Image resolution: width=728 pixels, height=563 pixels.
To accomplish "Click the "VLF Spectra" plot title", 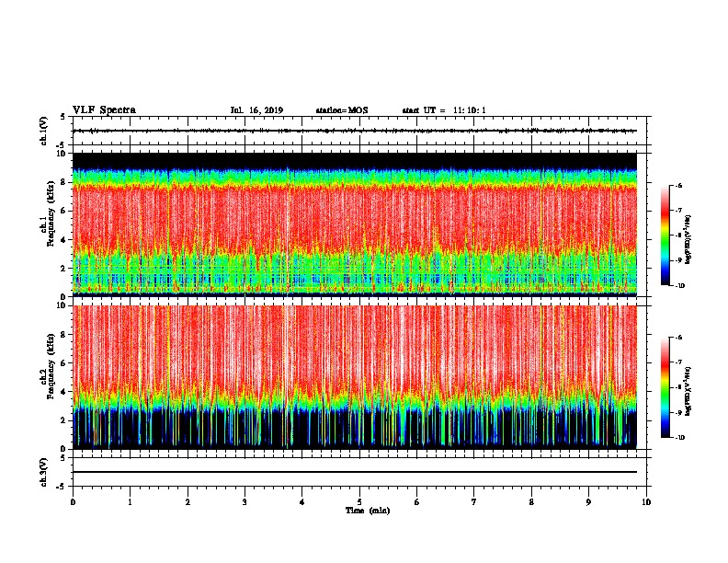I will tap(104, 109).
